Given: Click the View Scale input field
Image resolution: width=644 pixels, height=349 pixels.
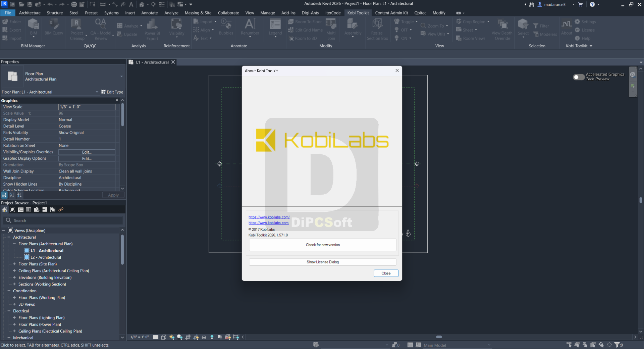Looking at the screenshot, I should [87, 107].
